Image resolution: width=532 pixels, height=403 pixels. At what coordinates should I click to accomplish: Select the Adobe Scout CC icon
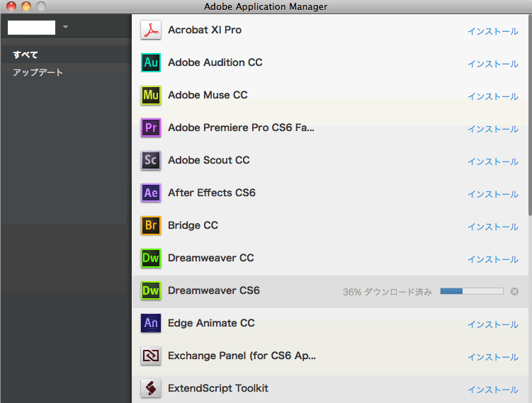[151, 161]
